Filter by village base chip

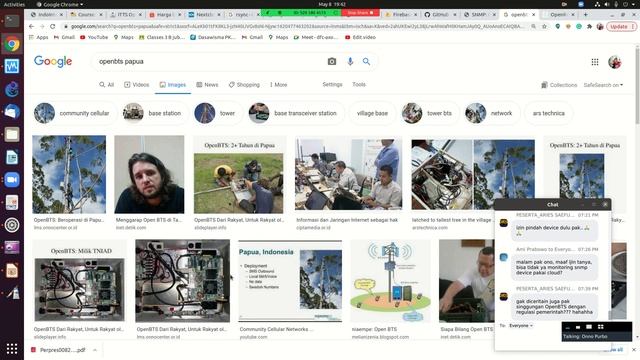372,113
